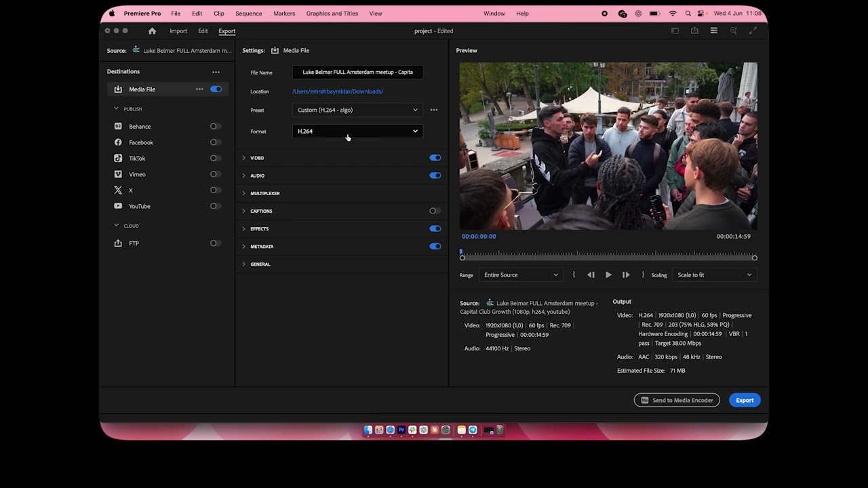Go to the Home screen icon
Image resolution: width=868 pixels, height=488 pixels.
tap(152, 31)
